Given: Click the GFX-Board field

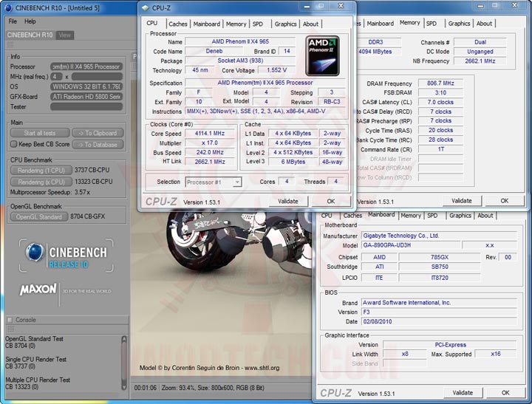Looking at the screenshot, I should [86, 97].
